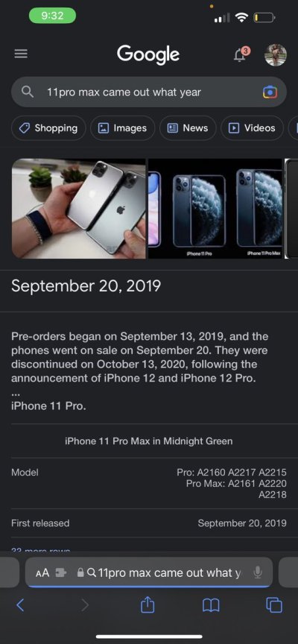Viewport: 298px width, 644px height.
Task: Tap the Safari share icon
Action: coord(148,604)
